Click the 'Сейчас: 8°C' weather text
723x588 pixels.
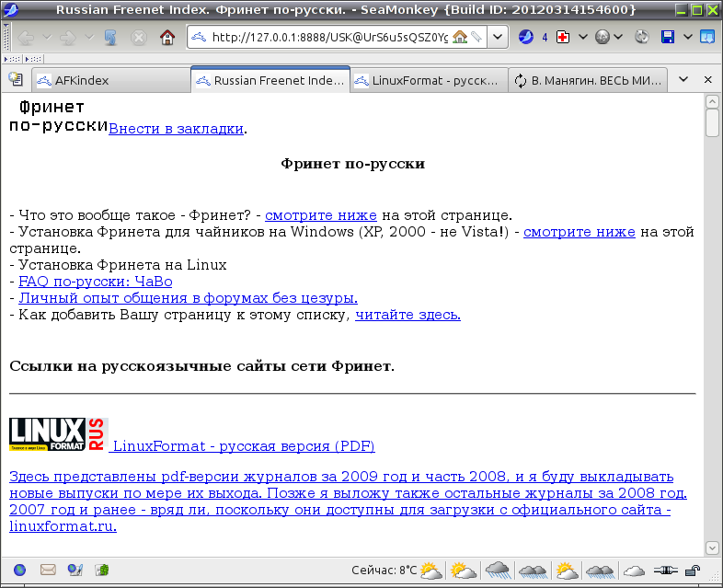coord(384,571)
